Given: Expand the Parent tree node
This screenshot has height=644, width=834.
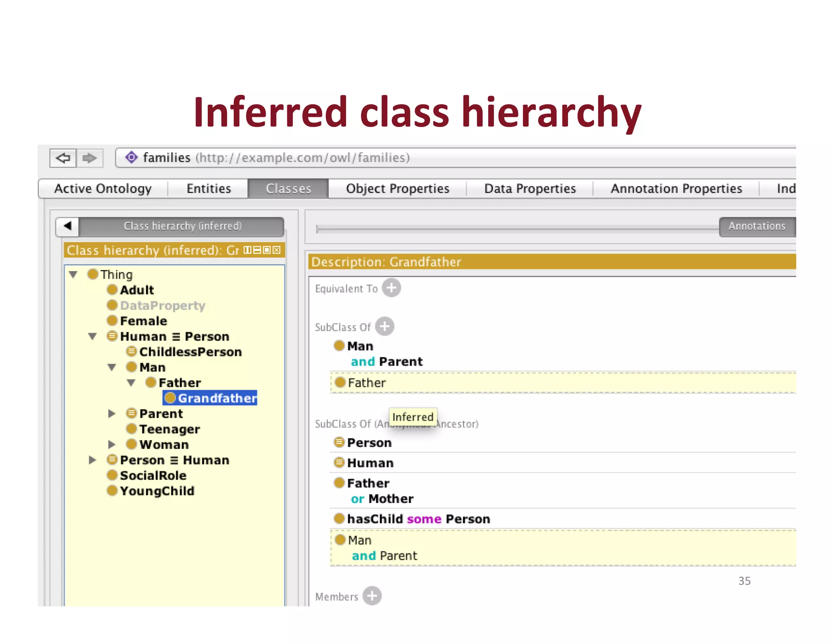Looking at the screenshot, I should [x=112, y=414].
